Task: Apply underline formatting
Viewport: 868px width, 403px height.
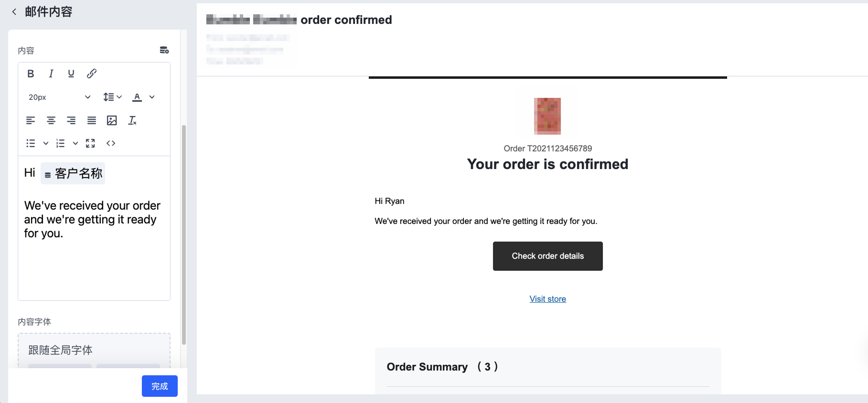Action: pos(71,74)
